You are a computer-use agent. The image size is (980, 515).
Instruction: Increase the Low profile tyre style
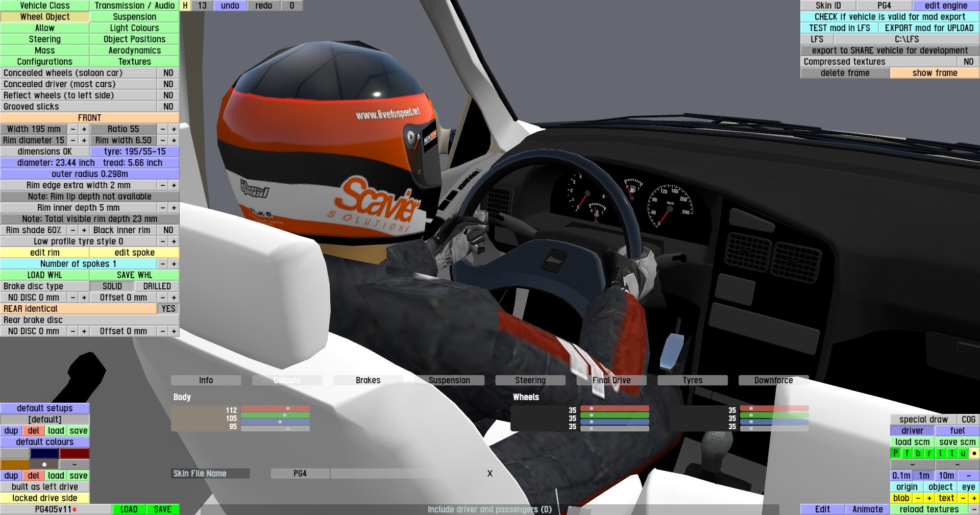tap(174, 241)
